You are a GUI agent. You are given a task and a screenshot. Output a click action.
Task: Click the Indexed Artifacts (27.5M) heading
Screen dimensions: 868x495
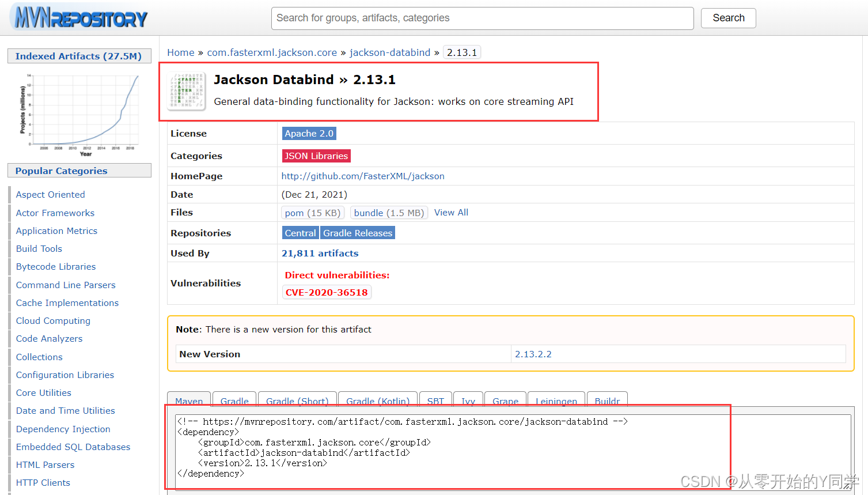coord(79,56)
